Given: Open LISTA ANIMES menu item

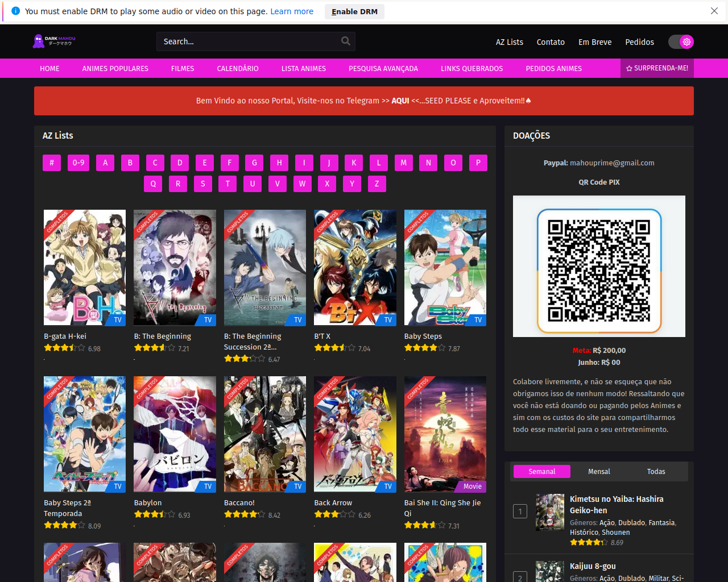Looking at the screenshot, I should [x=304, y=68].
